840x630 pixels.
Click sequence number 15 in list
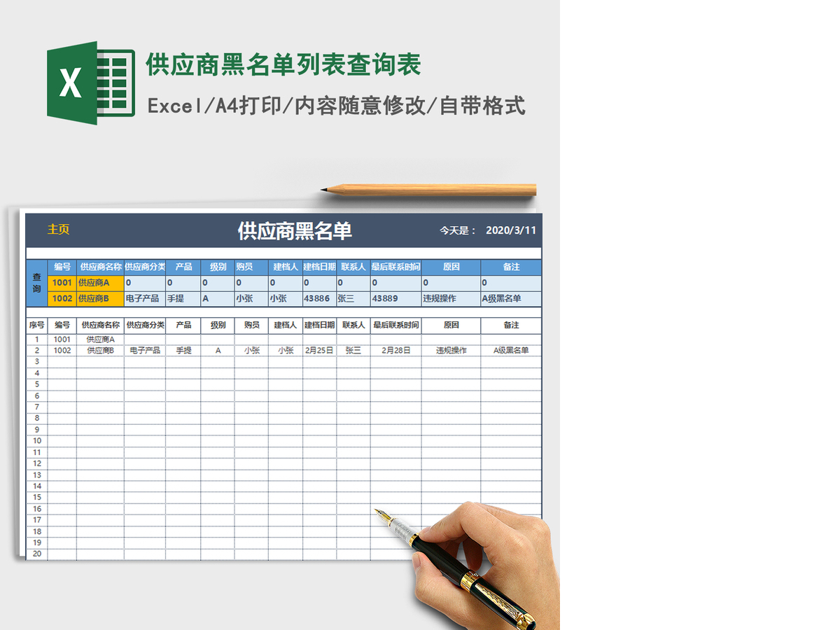pyautogui.click(x=37, y=497)
